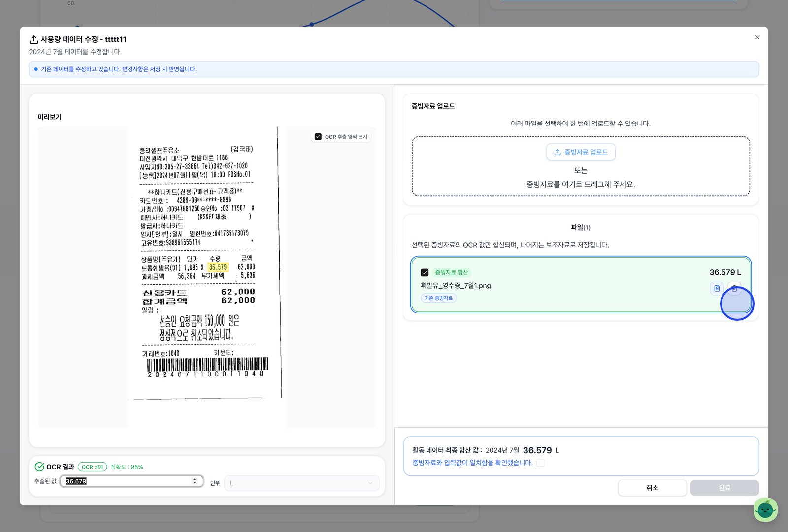Image resolution: width=788 pixels, height=532 pixels.
Task: Click the 증빙자료 업로드 button
Action: (x=581, y=152)
